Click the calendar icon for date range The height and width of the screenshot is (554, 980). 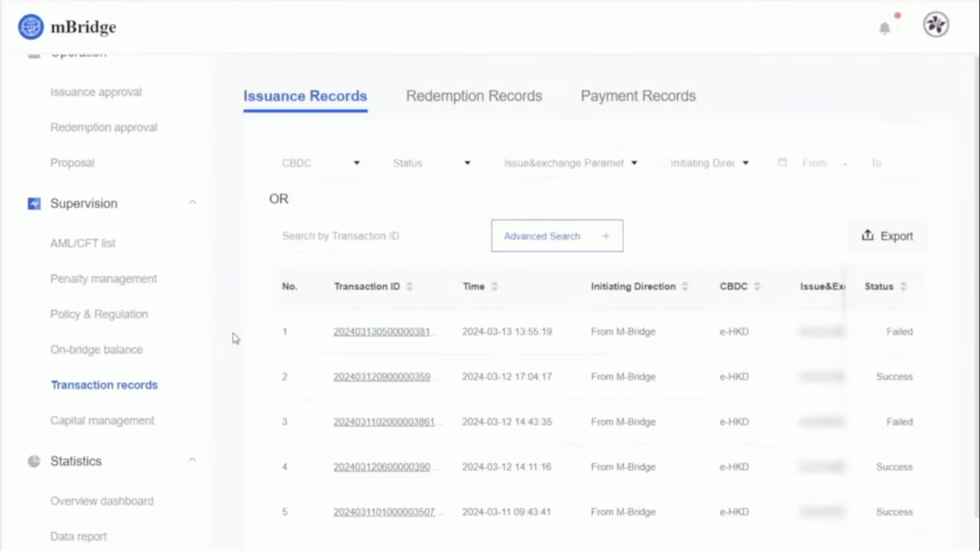pos(782,163)
